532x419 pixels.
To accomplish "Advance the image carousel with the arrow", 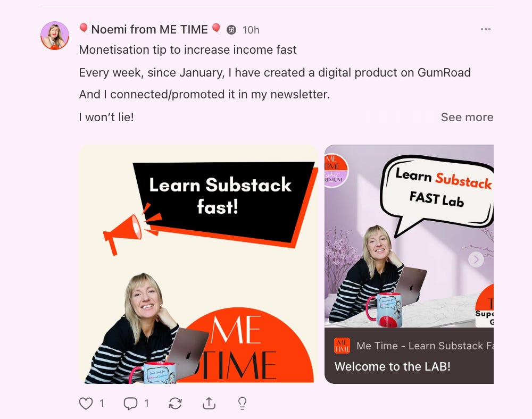I will point(476,259).
